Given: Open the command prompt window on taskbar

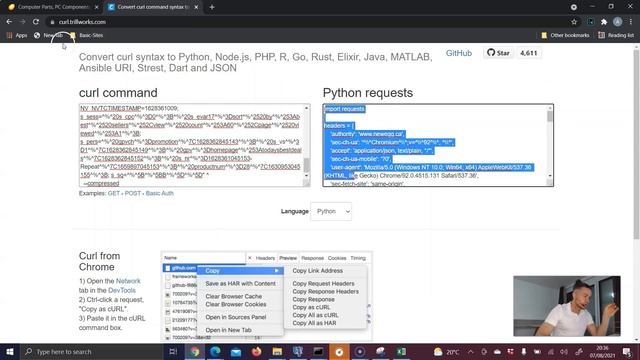Looking at the screenshot, I should 318,351.
